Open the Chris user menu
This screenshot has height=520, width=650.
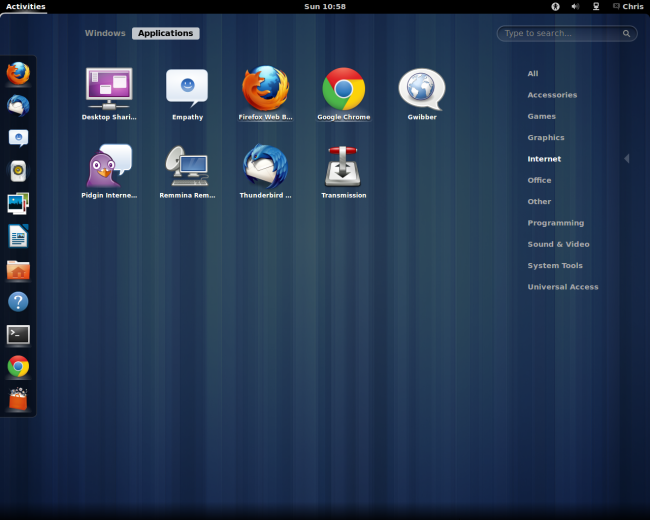(628, 6)
